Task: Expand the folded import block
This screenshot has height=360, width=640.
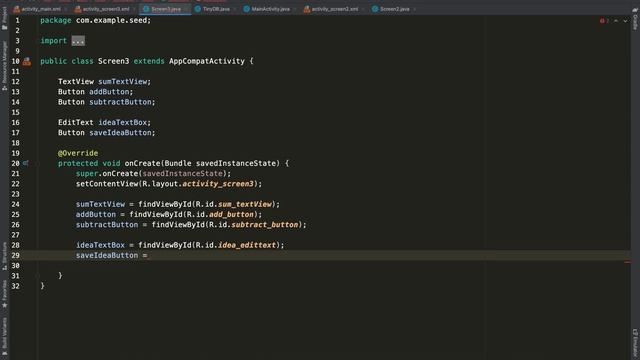Action: 78,41
